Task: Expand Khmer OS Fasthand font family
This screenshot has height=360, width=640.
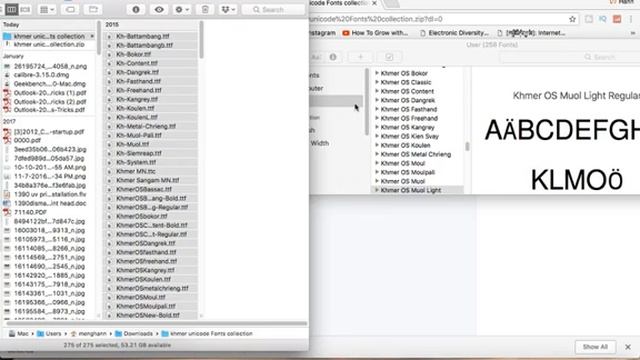Action: 377,109
